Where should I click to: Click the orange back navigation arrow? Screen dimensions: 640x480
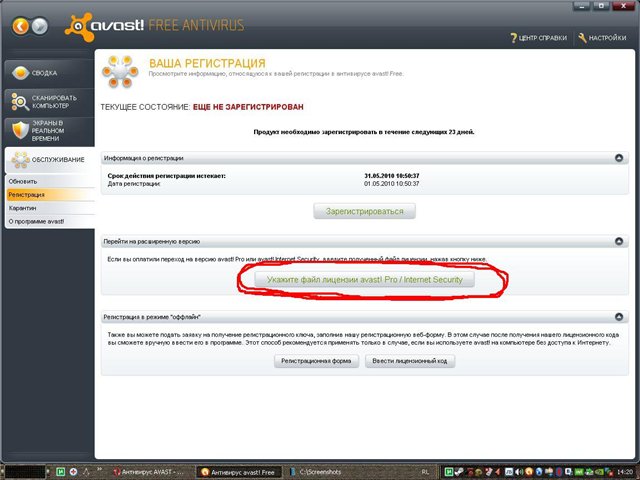(20, 27)
